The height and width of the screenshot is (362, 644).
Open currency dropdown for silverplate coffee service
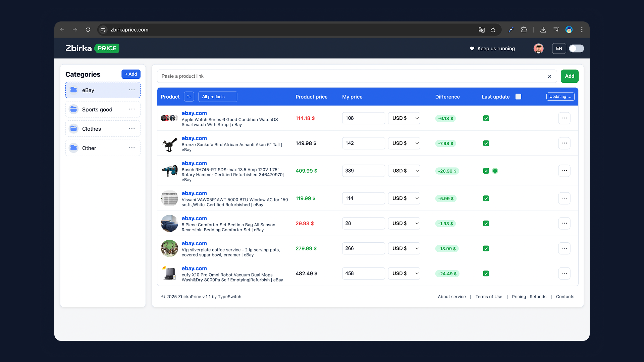[404, 248]
